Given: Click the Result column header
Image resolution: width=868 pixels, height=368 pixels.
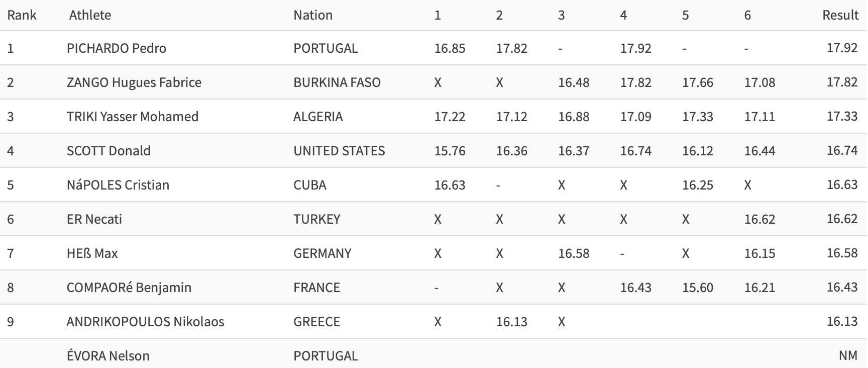Looking at the screenshot, I should point(840,15).
